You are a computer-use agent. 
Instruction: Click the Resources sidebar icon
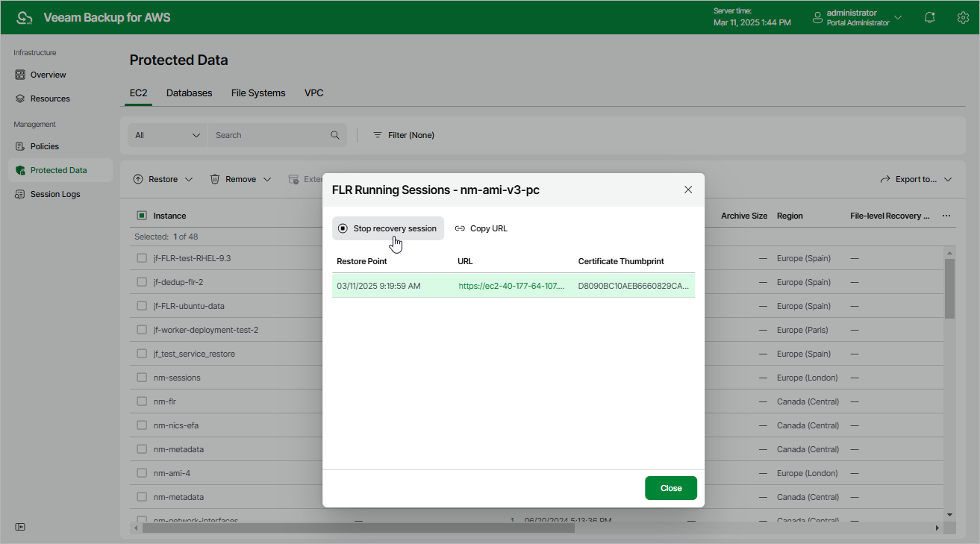coord(21,99)
